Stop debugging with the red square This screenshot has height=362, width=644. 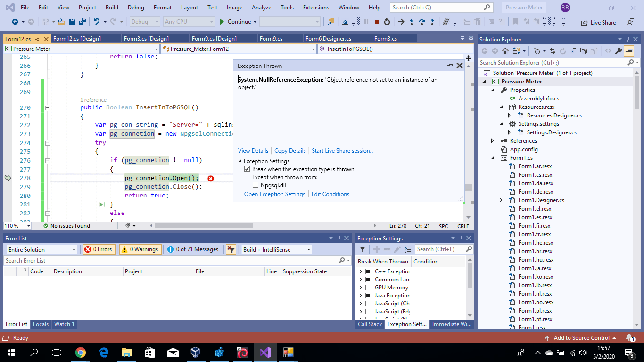pyautogui.click(x=377, y=22)
